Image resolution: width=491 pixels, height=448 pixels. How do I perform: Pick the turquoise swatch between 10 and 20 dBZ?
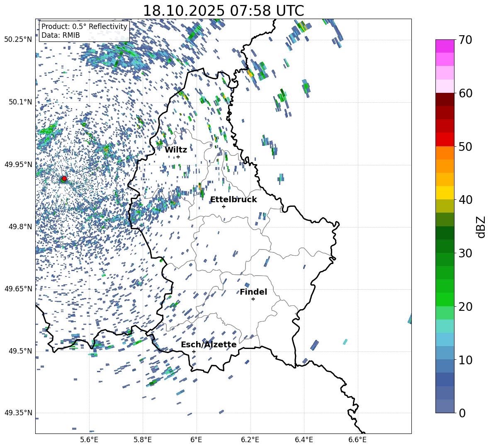[445, 326]
